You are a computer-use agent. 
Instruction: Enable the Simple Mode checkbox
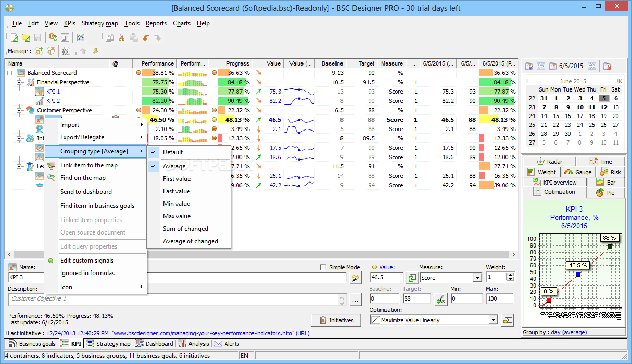(322, 267)
